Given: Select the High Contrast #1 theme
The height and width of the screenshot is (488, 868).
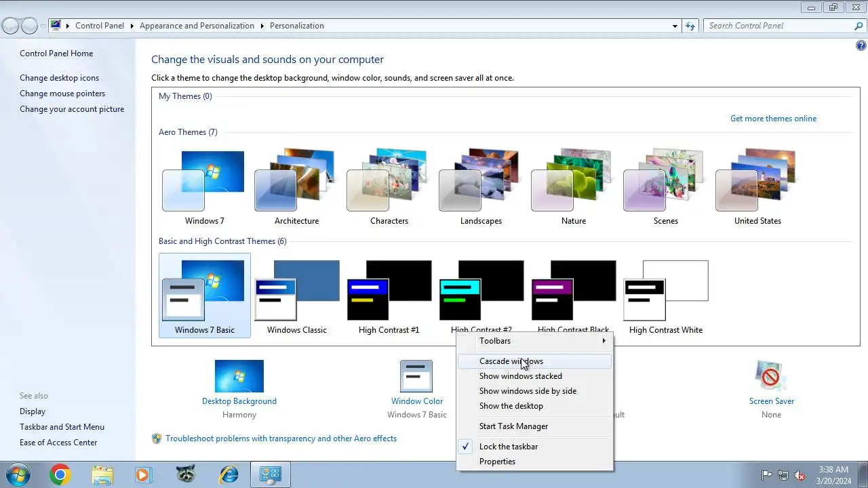Looking at the screenshot, I should [x=389, y=296].
